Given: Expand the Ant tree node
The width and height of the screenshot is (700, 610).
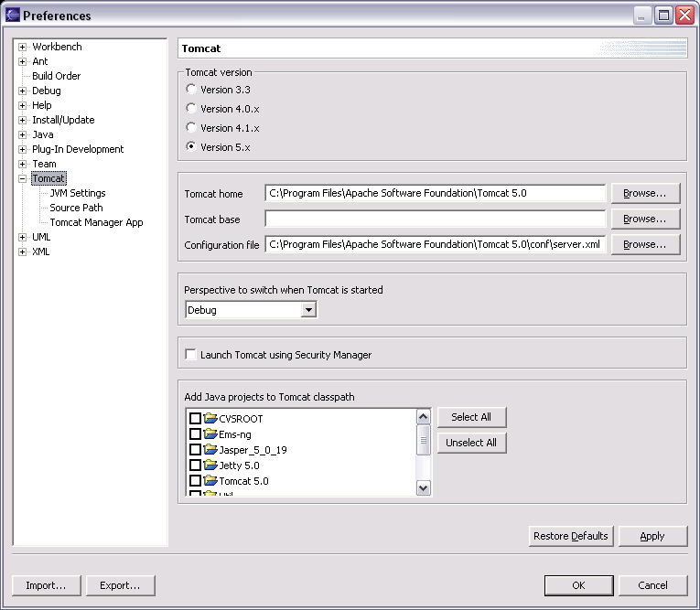Looking at the screenshot, I should point(22,61).
